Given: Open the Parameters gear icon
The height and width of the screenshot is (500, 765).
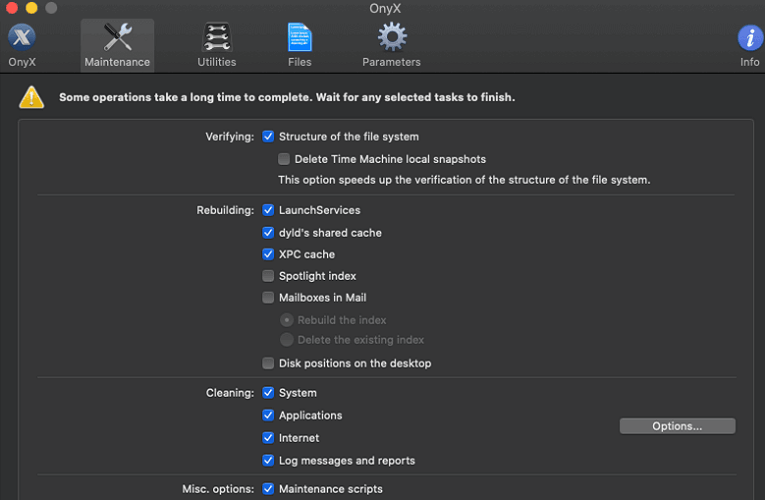Looking at the screenshot, I should (x=392, y=37).
